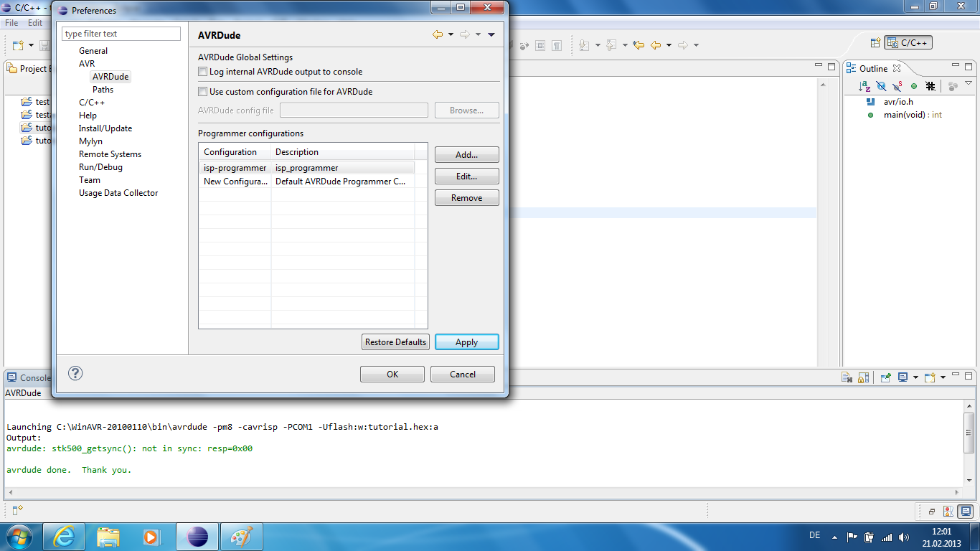
Task: Sort Outline members alphabetically
Action: (x=864, y=86)
